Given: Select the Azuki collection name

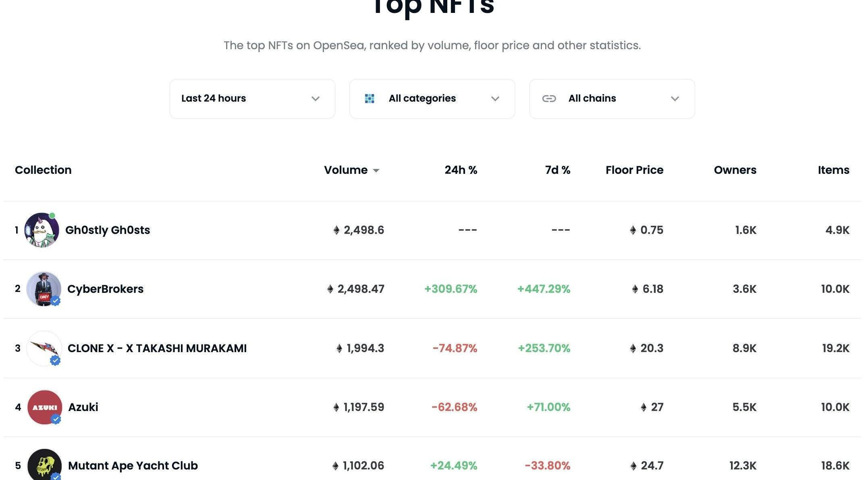Looking at the screenshot, I should pos(83,407).
